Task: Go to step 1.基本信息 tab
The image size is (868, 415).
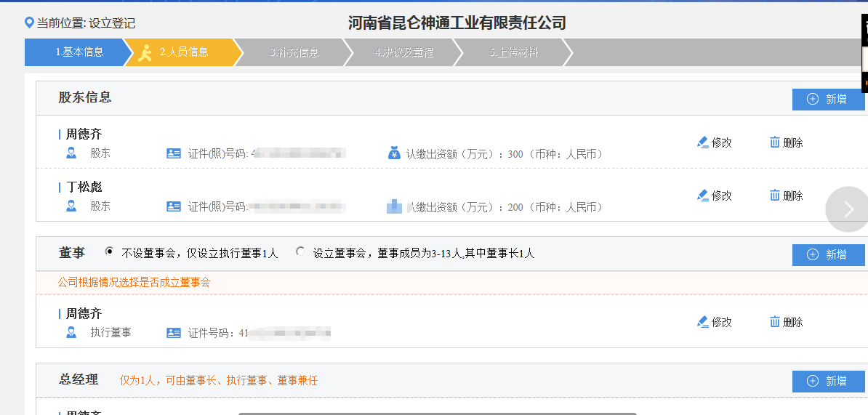Action: point(75,52)
